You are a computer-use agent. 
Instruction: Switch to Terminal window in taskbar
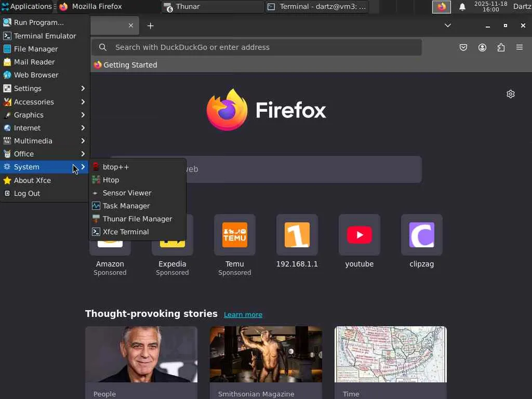317,6
